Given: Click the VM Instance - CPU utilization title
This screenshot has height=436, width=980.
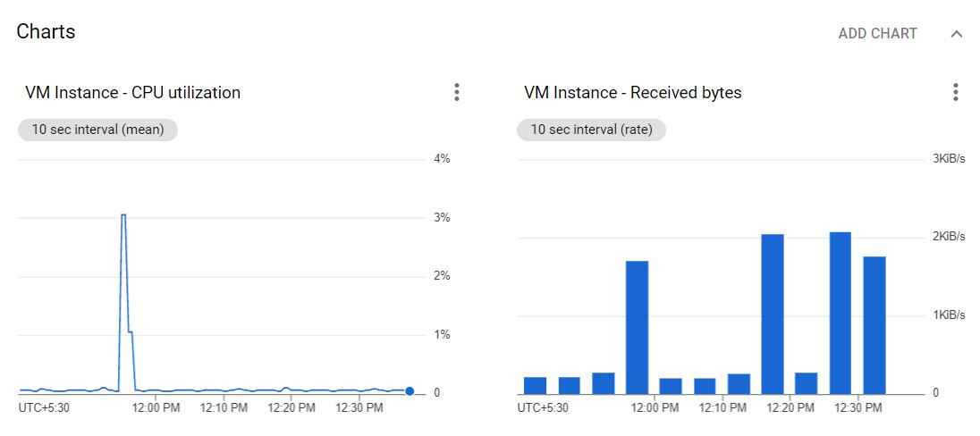Looking at the screenshot, I should tap(132, 92).
